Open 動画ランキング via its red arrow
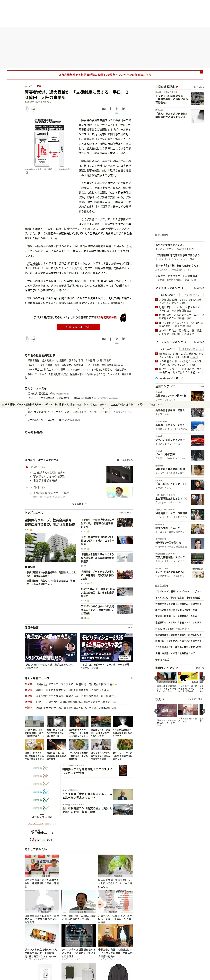Viewport: 210px width, 980px height. [x=177, y=668]
